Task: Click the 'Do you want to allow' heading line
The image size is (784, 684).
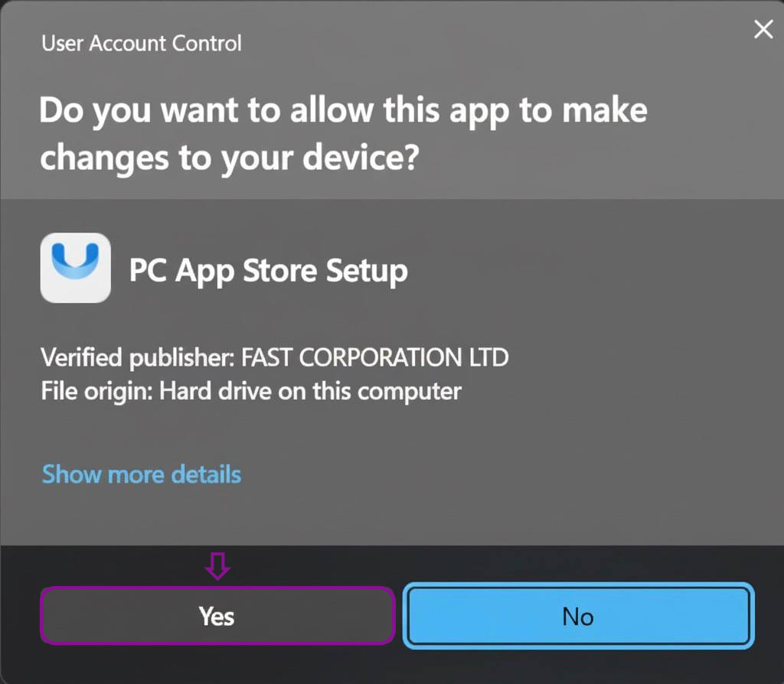Action: pyautogui.click(x=343, y=111)
